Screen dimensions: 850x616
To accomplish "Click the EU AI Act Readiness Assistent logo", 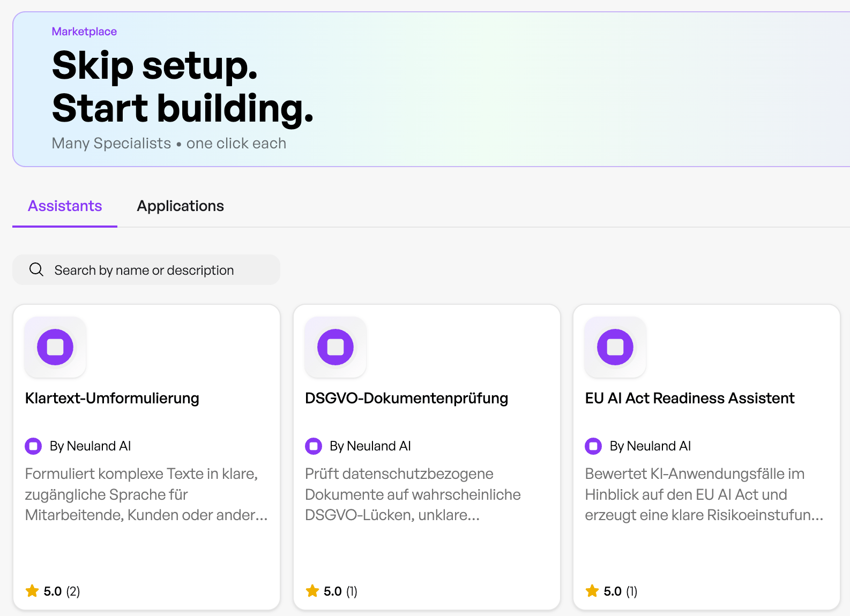I will 615,347.
